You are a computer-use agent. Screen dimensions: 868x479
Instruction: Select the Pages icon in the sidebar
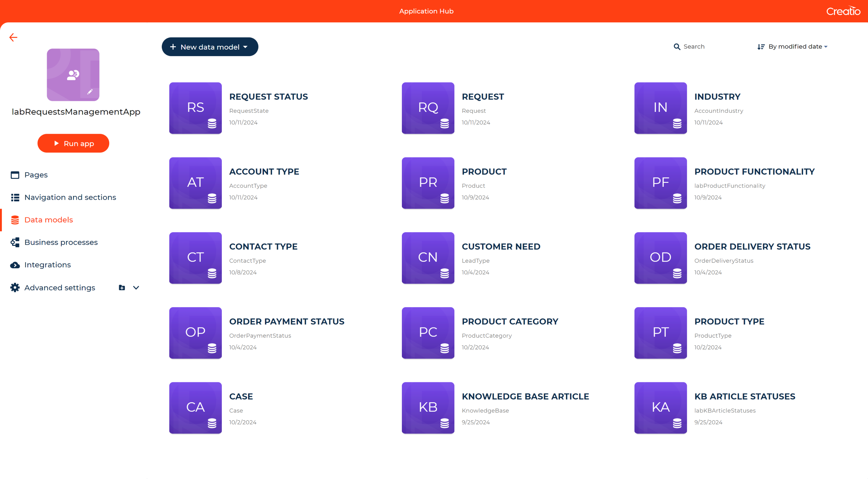15,175
